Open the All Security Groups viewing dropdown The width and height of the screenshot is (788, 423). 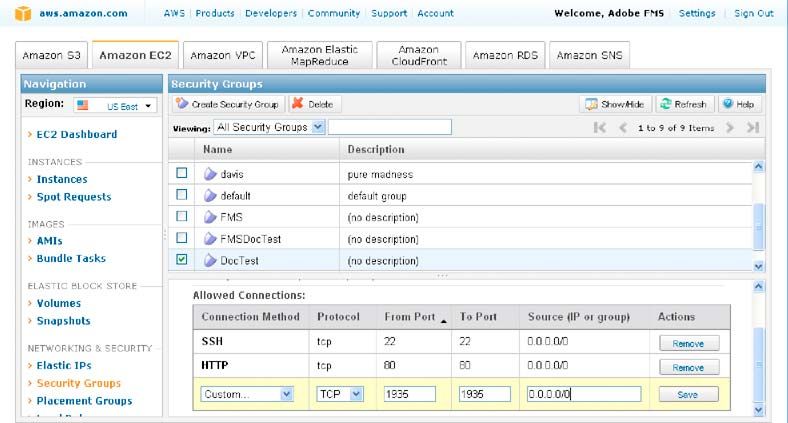(269, 127)
